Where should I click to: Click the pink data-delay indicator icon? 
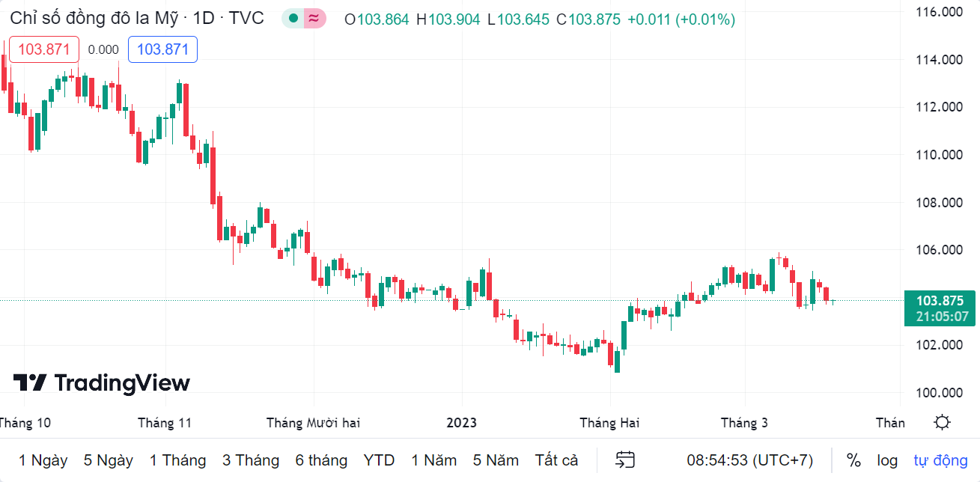point(314,19)
